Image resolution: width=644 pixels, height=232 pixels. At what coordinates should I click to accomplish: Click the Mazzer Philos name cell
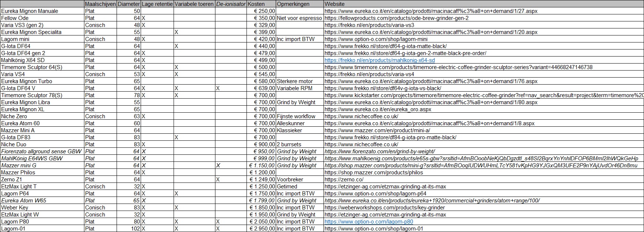42,173
